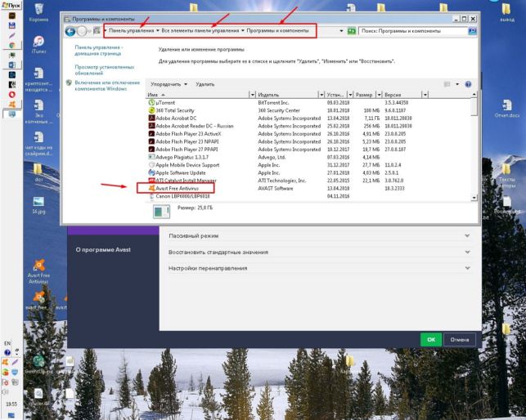The height and width of the screenshot is (420, 526).
Task: Click AVAST Software publisher cell
Action: coord(276,189)
